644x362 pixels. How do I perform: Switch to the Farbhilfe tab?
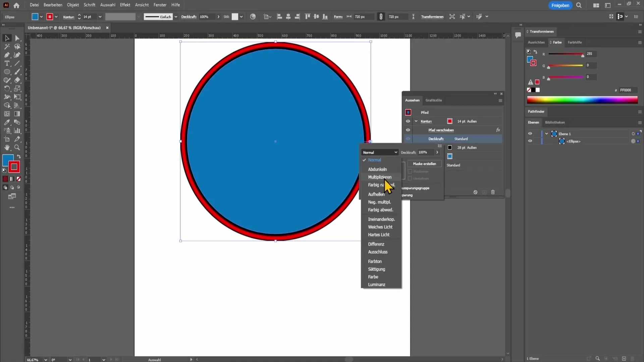(575, 42)
